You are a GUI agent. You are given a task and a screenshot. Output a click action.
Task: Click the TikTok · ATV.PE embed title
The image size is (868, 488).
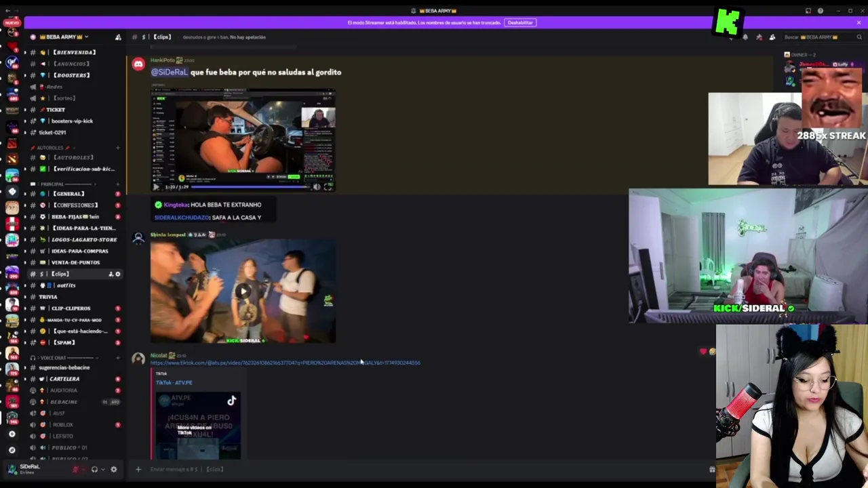(x=174, y=382)
